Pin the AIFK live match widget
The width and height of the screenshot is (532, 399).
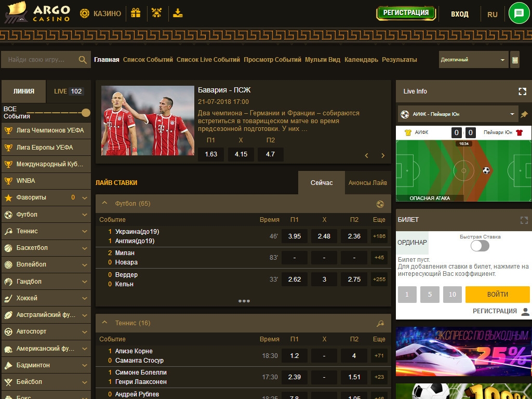click(x=524, y=114)
